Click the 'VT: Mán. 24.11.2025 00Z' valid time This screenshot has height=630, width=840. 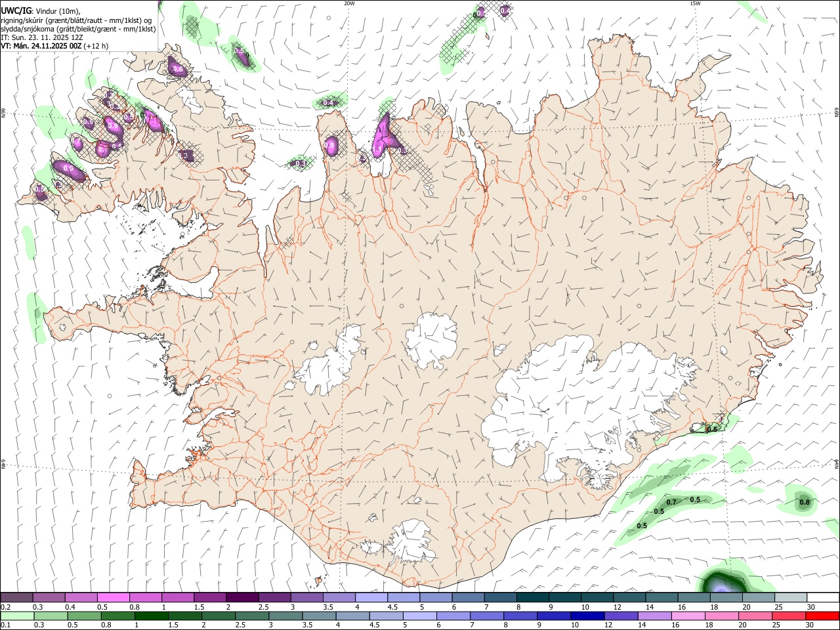coord(41,46)
